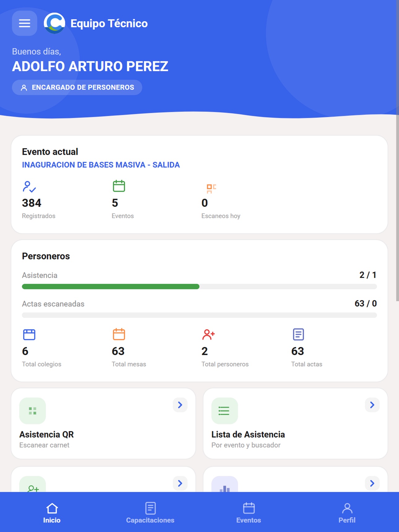
Task: Go to the Inicio tab
Action: (52, 513)
